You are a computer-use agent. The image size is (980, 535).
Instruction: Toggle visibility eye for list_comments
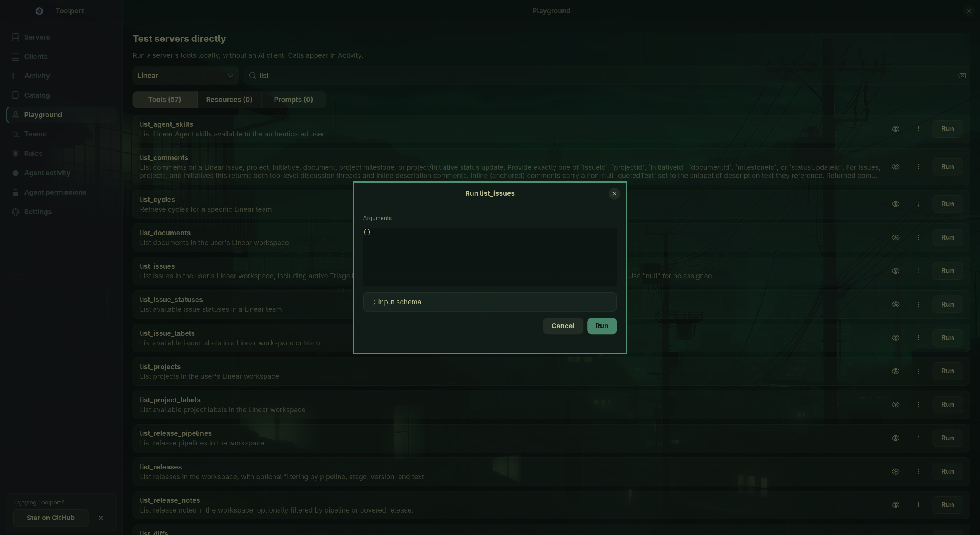tap(896, 167)
